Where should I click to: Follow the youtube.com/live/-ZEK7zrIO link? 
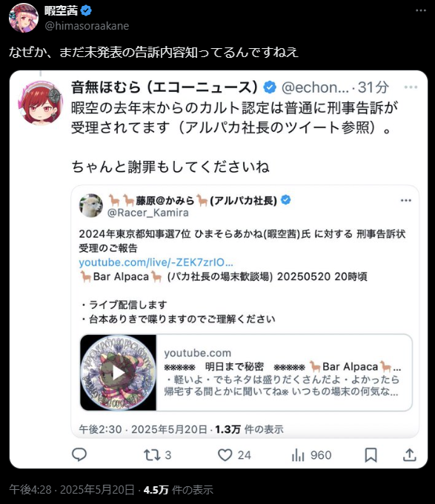point(156,262)
